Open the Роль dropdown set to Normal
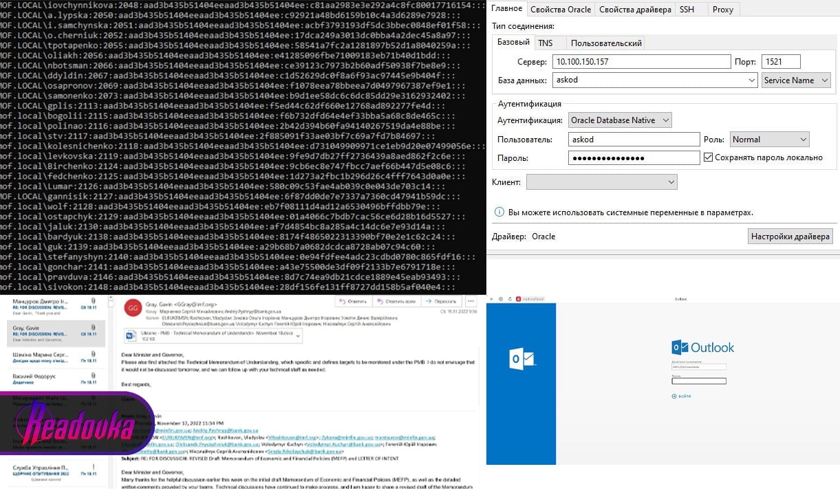The width and height of the screenshot is (840, 504). (x=769, y=139)
